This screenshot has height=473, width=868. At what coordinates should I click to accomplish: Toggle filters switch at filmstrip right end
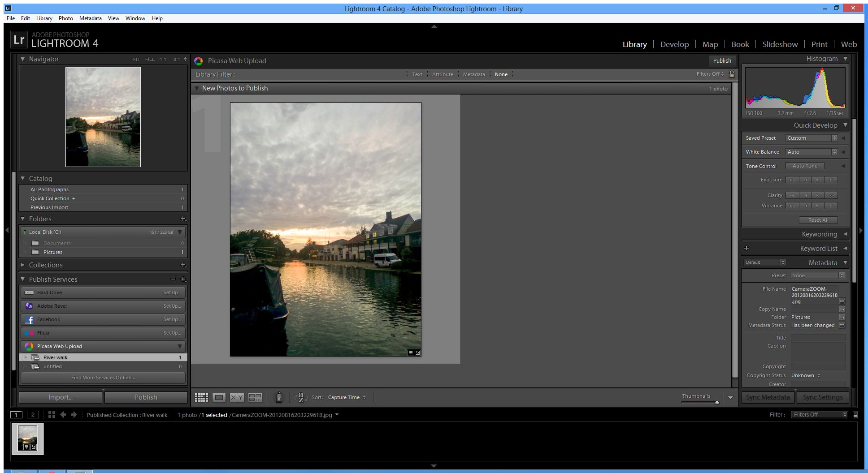(855, 415)
